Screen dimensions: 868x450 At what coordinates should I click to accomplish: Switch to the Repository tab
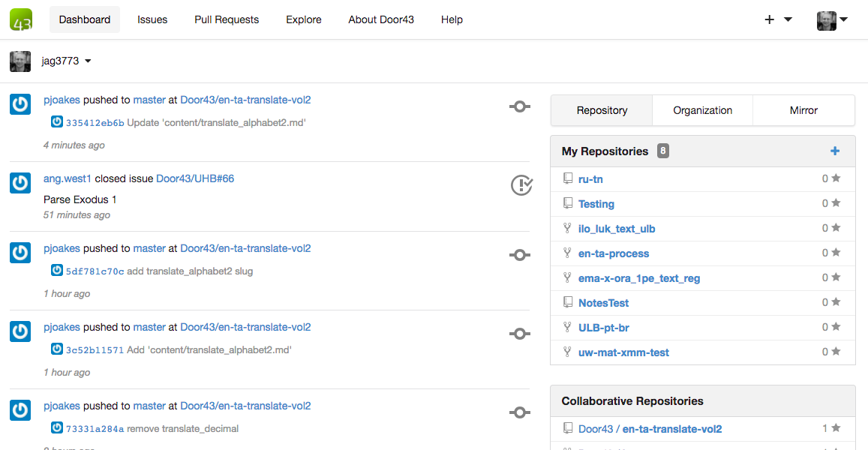[x=602, y=110]
